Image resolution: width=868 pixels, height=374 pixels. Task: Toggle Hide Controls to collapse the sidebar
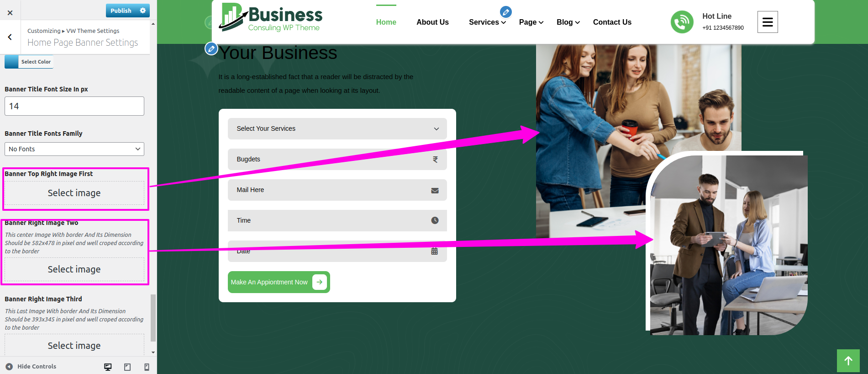31,367
